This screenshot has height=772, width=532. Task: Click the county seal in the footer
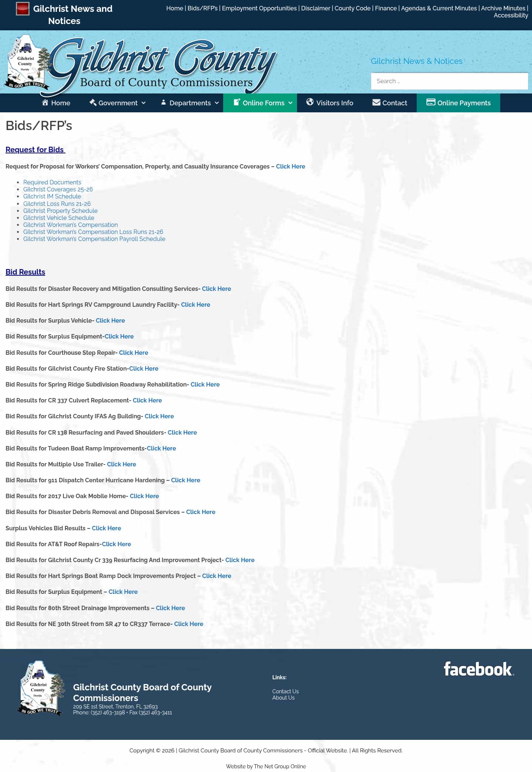[42, 688]
